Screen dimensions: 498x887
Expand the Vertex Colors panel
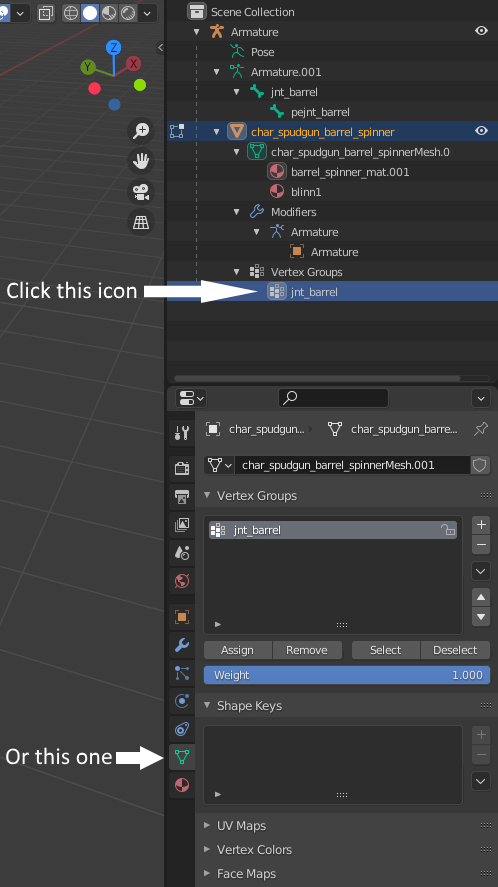(207, 849)
